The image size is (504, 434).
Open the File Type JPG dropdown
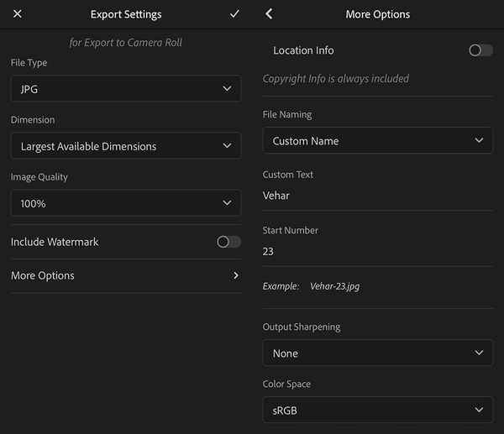[126, 89]
